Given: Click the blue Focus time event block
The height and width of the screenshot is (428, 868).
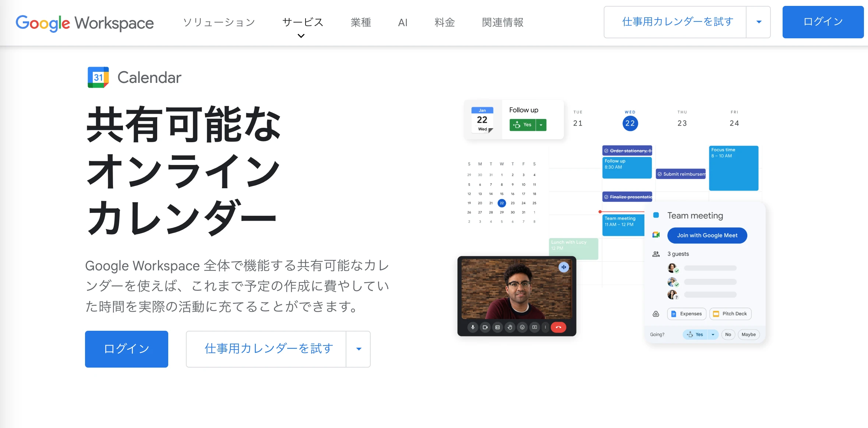Looking at the screenshot, I should point(733,168).
